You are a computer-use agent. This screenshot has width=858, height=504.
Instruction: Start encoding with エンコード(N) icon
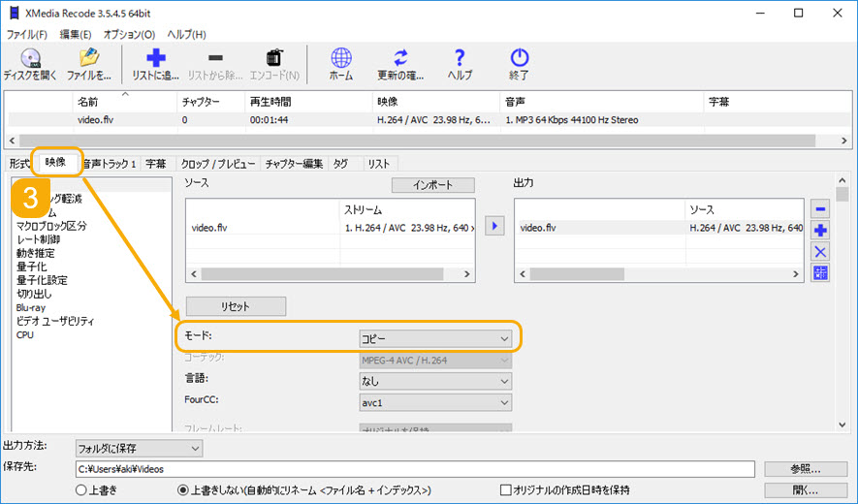point(274,65)
